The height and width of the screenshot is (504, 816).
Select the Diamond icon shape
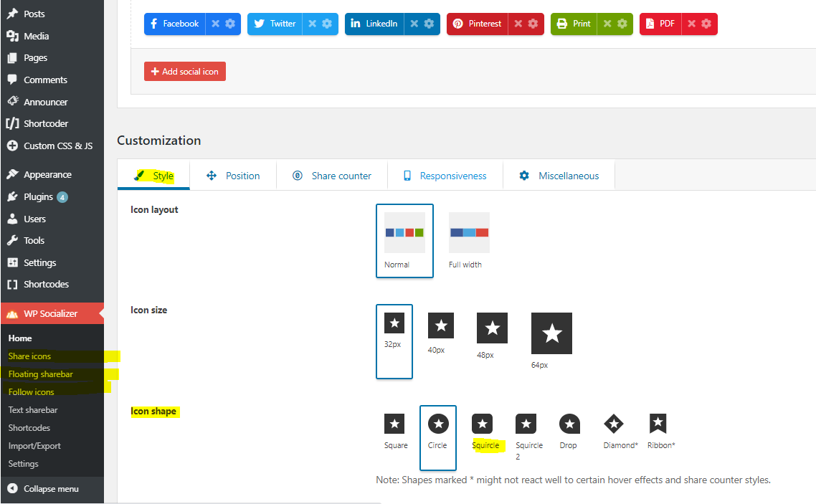pyautogui.click(x=614, y=424)
